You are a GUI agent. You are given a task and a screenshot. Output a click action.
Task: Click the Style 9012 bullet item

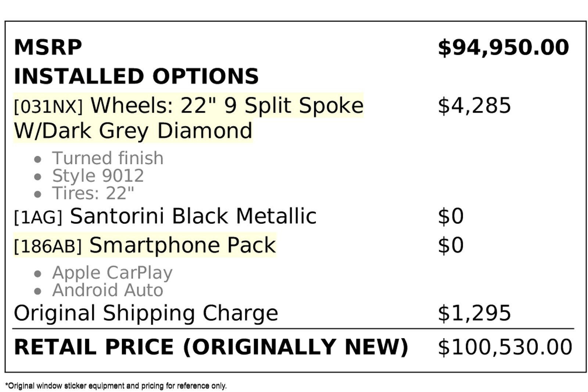pos(98,176)
